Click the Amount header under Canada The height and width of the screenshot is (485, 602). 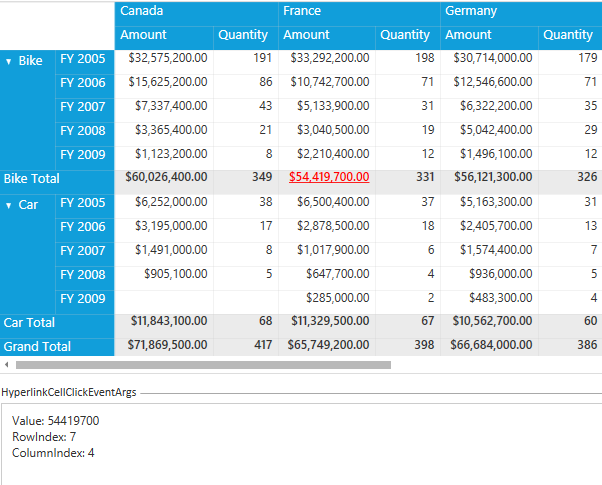pyautogui.click(x=144, y=35)
